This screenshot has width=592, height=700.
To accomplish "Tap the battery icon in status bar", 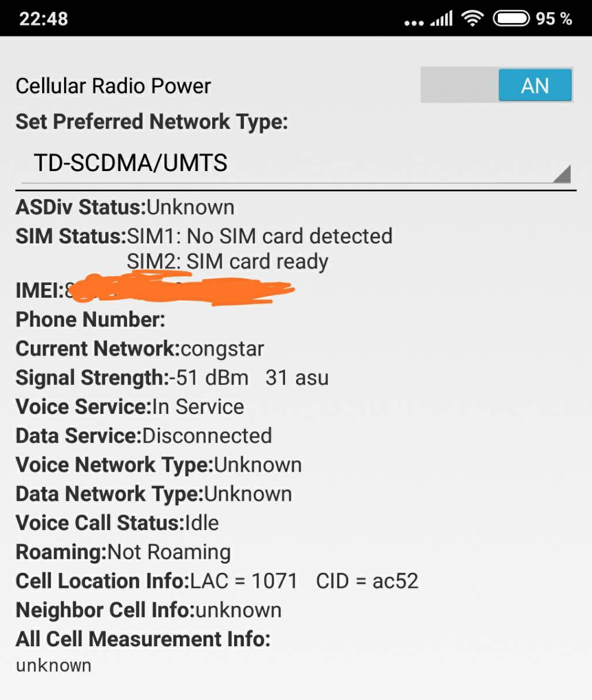I will click(510, 18).
